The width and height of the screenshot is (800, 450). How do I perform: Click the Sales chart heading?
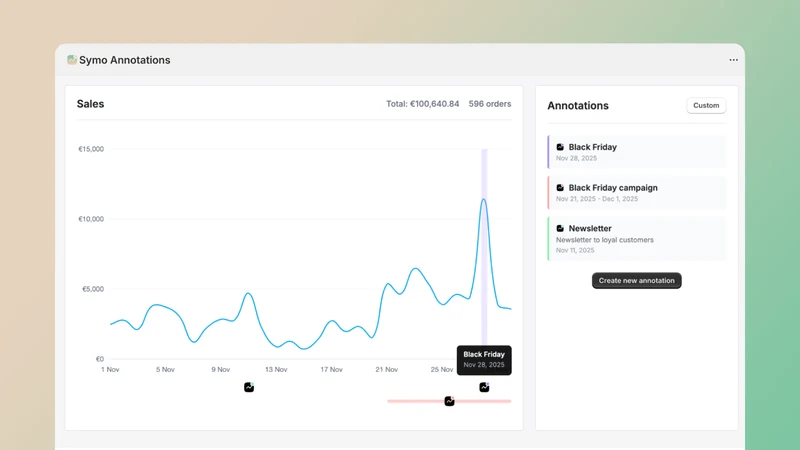pyautogui.click(x=90, y=104)
